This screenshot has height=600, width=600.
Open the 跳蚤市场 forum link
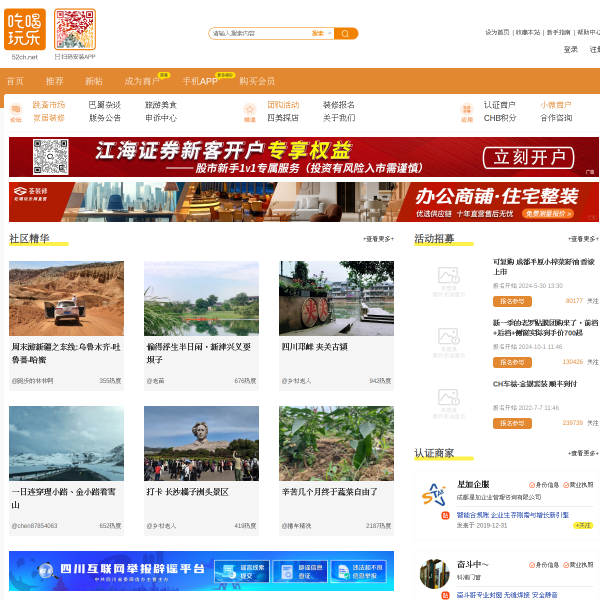[x=49, y=105]
